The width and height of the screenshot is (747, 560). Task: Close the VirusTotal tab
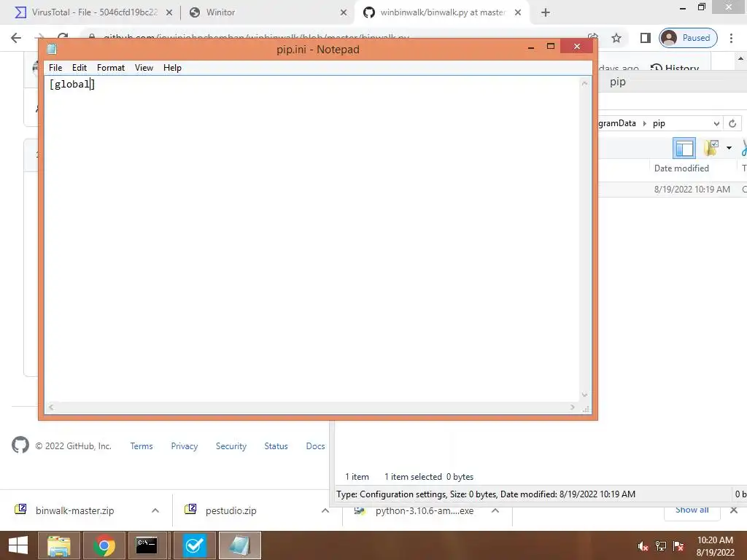pyautogui.click(x=169, y=13)
